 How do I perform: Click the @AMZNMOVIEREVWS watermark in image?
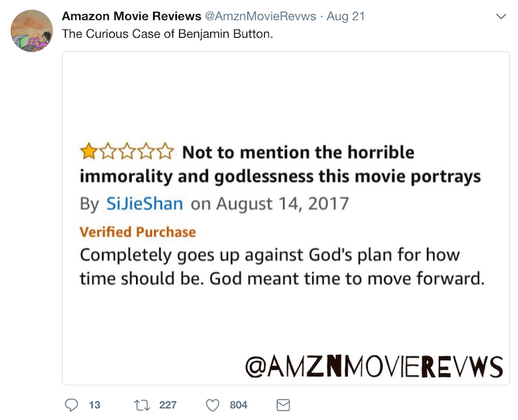(374, 367)
